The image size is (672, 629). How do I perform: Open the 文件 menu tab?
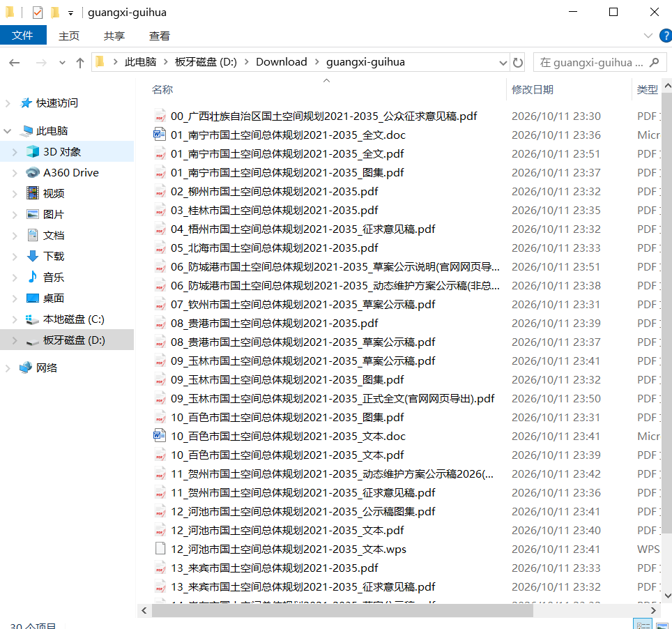[23, 35]
